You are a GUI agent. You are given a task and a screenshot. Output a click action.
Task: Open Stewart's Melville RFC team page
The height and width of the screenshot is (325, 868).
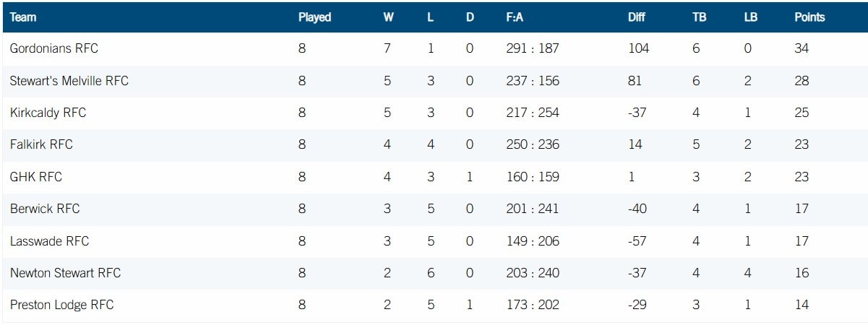69,81
